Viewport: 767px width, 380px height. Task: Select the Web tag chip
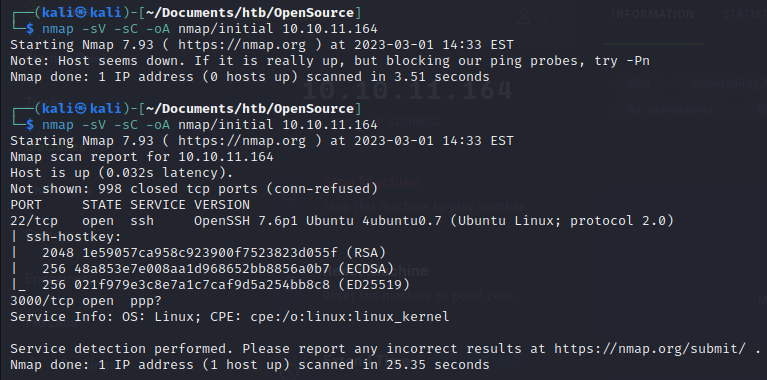click(x=639, y=84)
